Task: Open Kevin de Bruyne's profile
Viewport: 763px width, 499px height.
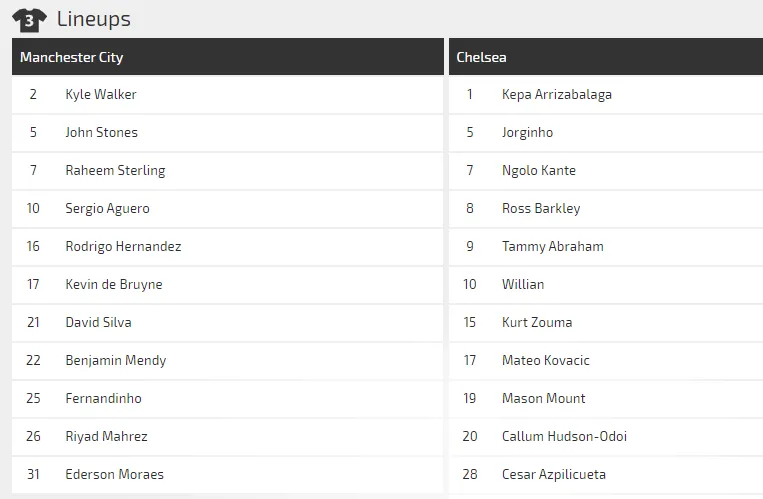Action: pos(114,285)
